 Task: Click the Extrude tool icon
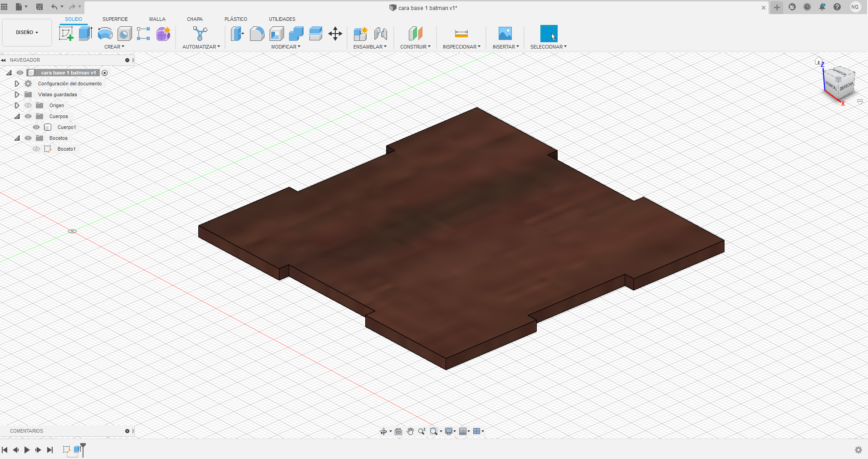click(85, 34)
